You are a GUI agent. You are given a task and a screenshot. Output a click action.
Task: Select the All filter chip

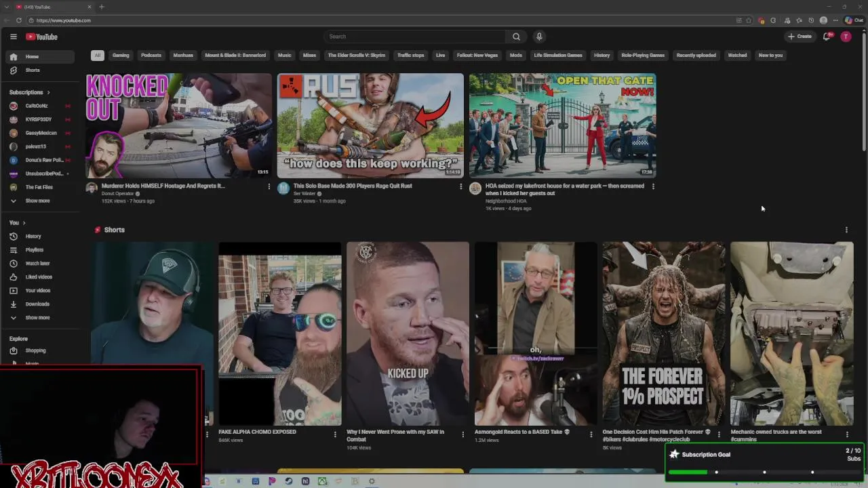click(x=97, y=56)
